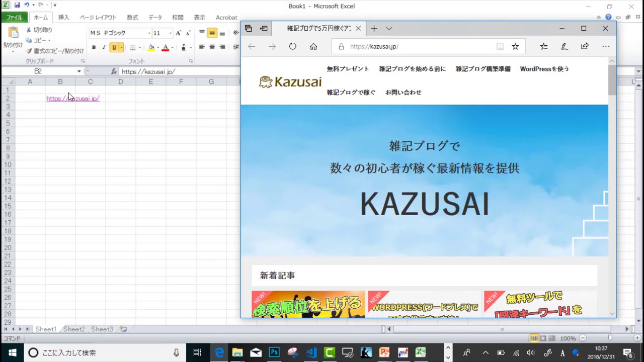
Task: Open a new Edge tab with the plus icon
Action: coord(374,29)
